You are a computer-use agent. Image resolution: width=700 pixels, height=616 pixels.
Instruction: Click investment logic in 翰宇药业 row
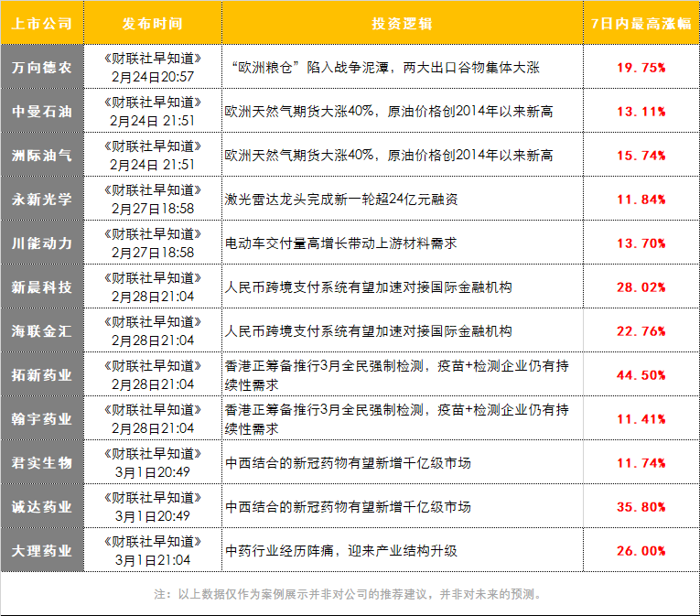point(396,419)
